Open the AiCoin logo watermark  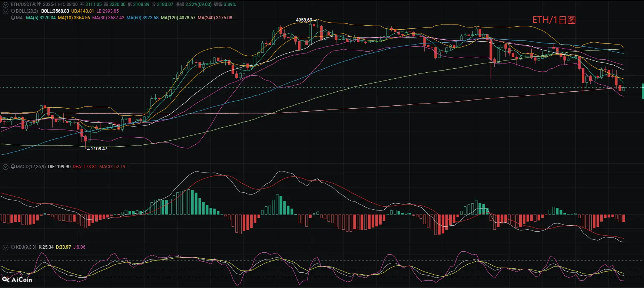pyautogui.click(x=17, y=279)
